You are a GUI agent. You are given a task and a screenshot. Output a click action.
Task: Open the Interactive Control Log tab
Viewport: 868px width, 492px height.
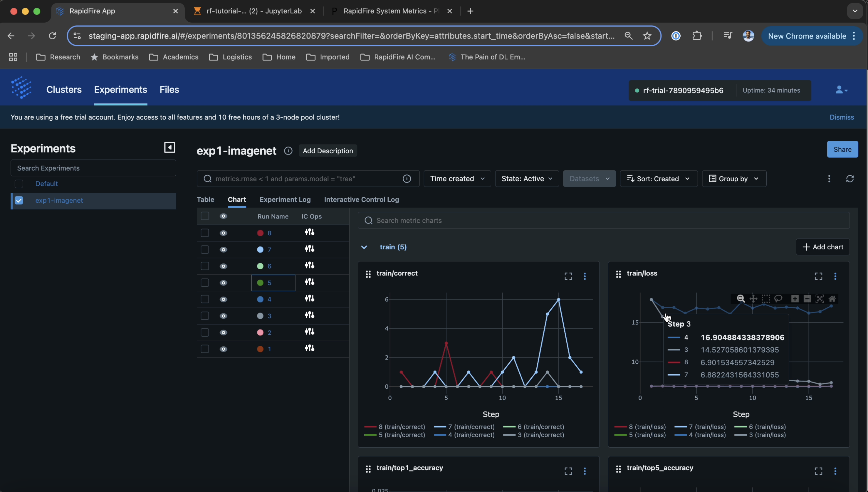pyautogui.click(x=362, y=200)
